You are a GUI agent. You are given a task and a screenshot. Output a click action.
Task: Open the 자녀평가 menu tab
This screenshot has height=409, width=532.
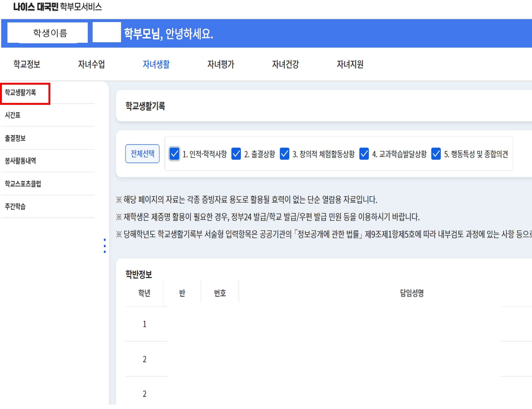pos(221,64)
